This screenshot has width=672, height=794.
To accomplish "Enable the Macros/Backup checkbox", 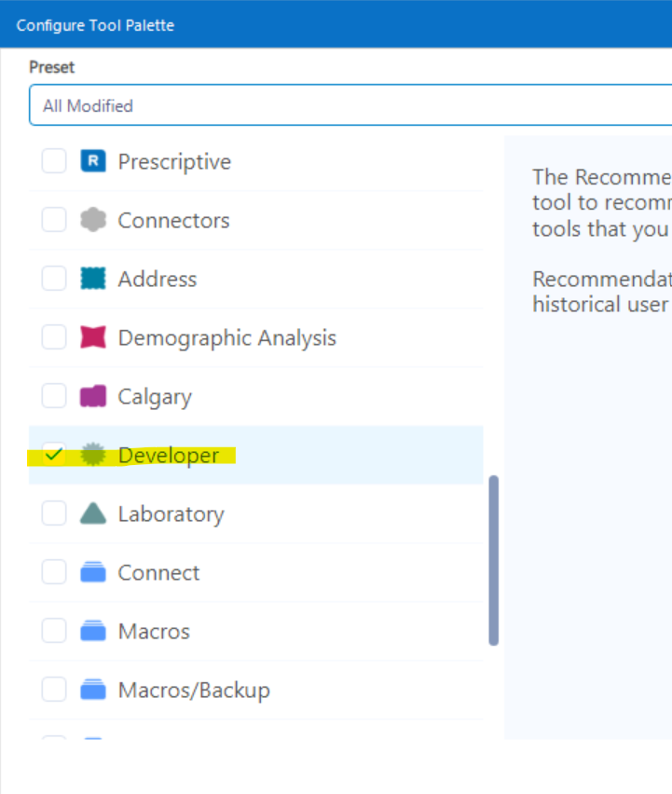I will click(54, 690).
